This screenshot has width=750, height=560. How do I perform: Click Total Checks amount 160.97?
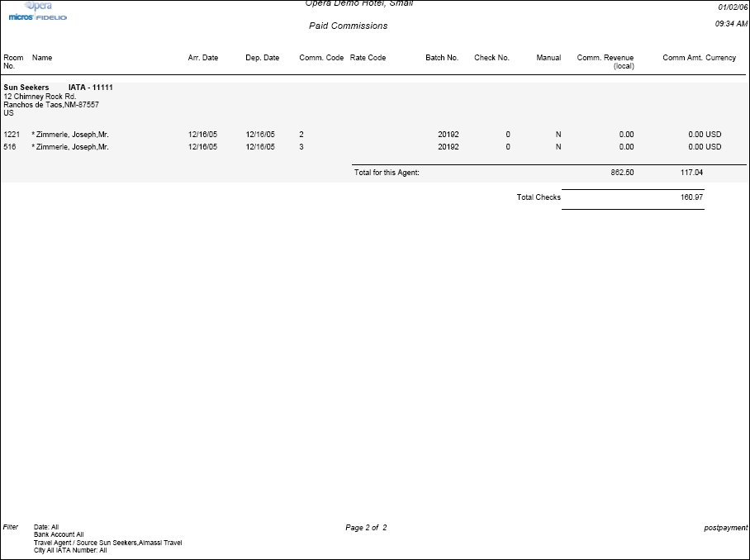point(691,197)
